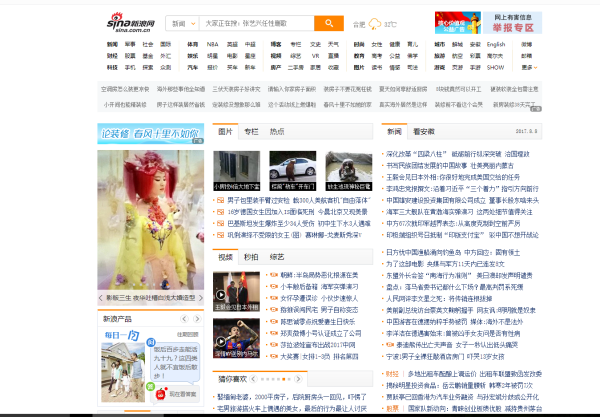Switch to the 图片 tab
Viewport: 600px width, 417px height.
[225, 132]
